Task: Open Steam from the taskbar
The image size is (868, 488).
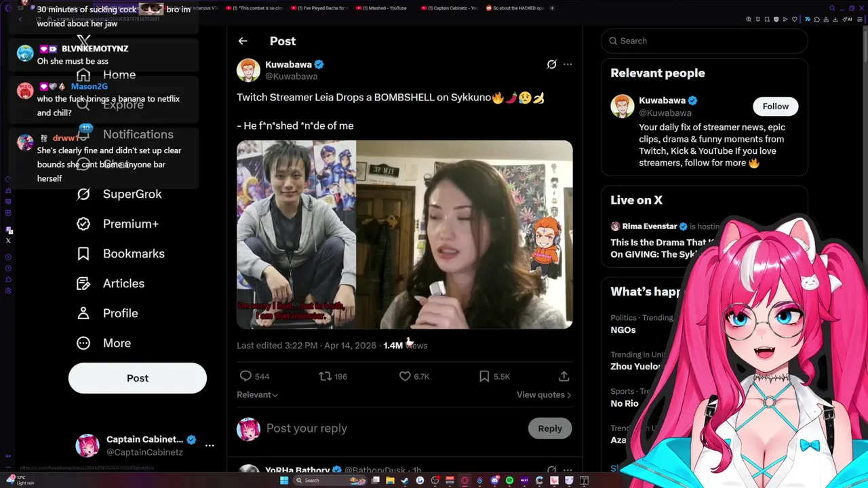Action: pos(405,481)
